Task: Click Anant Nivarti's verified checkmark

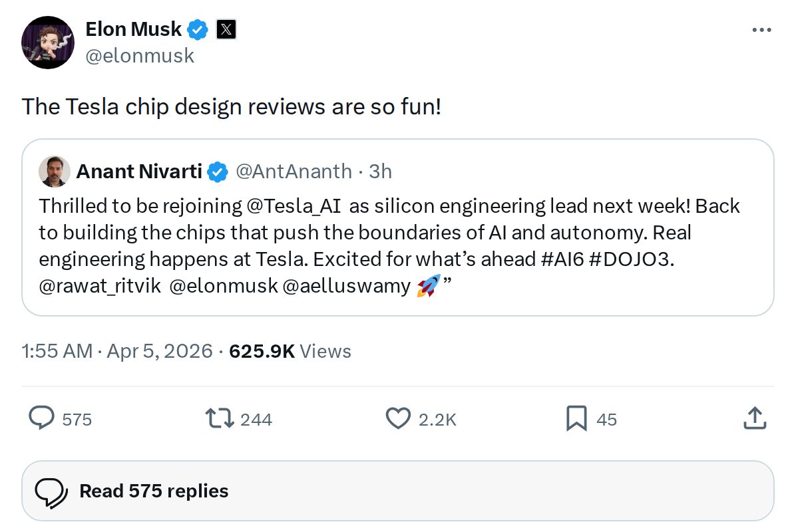Action: pos(216,171)
